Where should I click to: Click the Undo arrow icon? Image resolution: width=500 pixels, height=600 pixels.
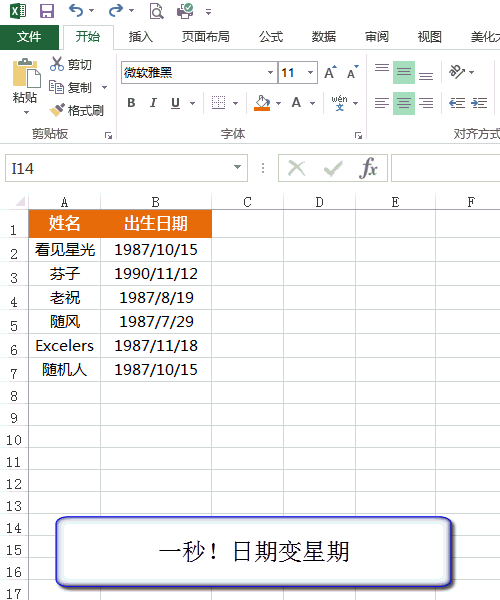click(76, 11)
